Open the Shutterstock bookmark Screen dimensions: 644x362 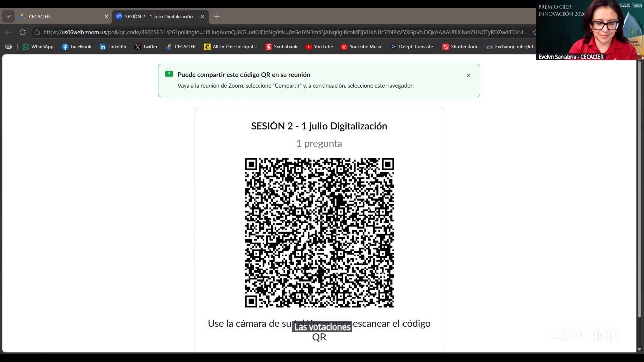click(x=460, y=47)
